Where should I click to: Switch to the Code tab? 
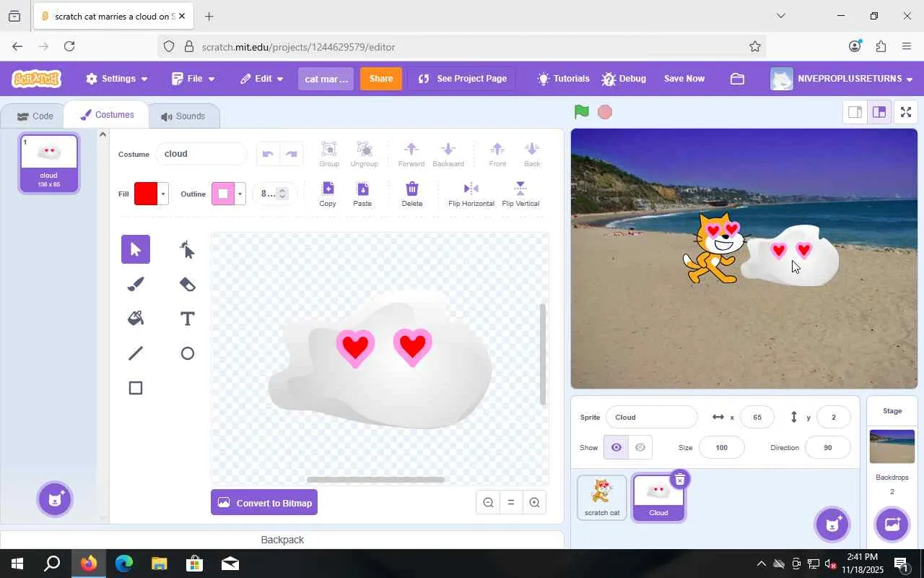[35, 116]
